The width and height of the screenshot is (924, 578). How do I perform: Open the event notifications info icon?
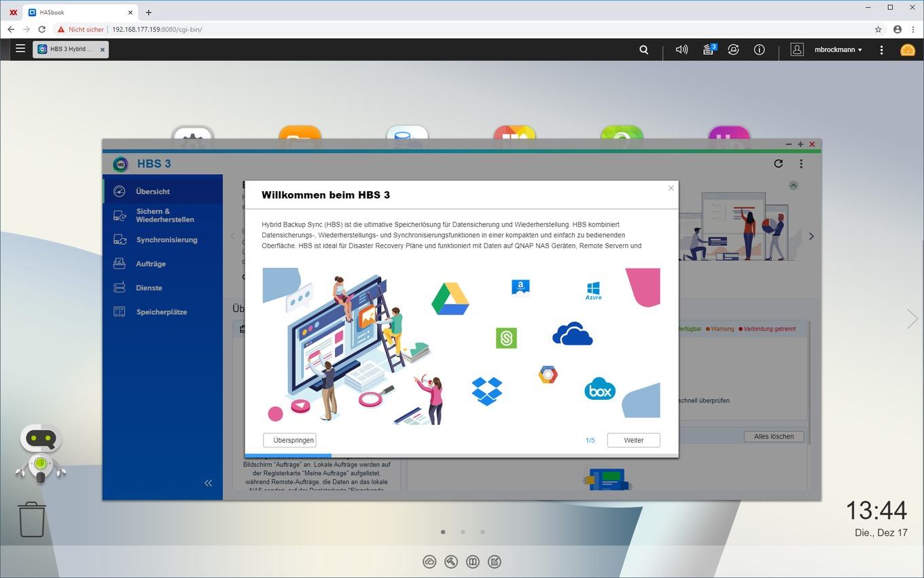[x=760, y=50]
